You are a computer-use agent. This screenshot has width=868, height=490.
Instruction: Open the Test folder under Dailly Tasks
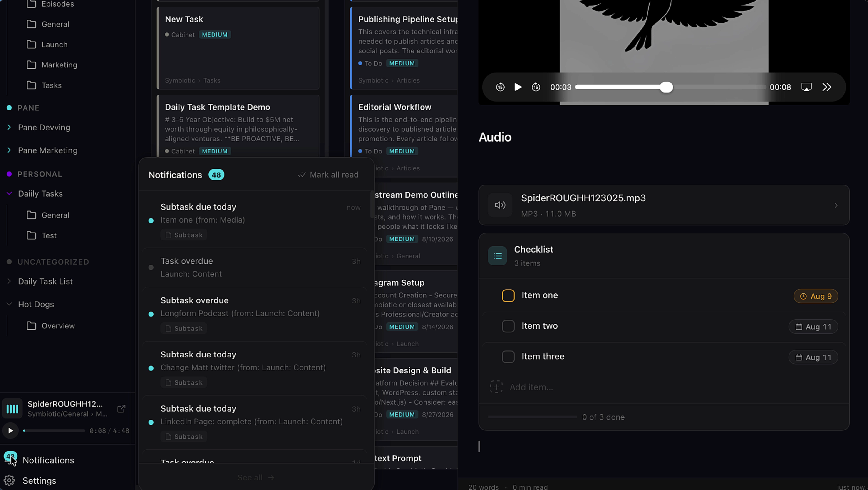[41, 235]
